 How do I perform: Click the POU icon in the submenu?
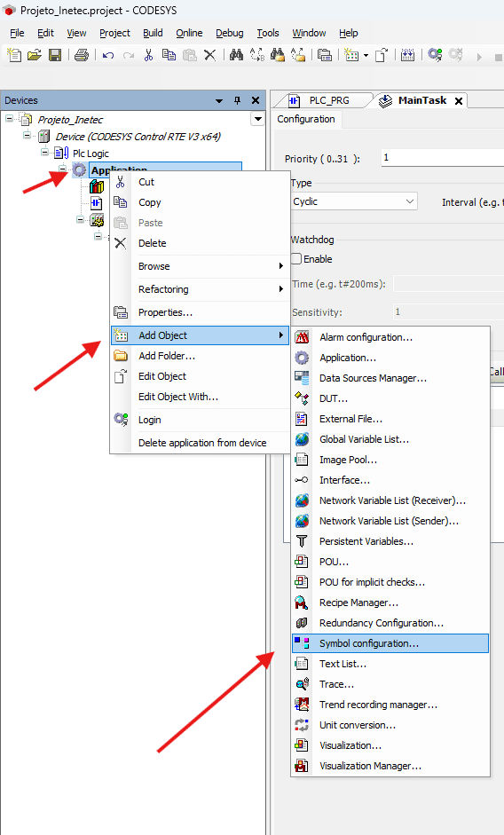click(x=302, y=562)
